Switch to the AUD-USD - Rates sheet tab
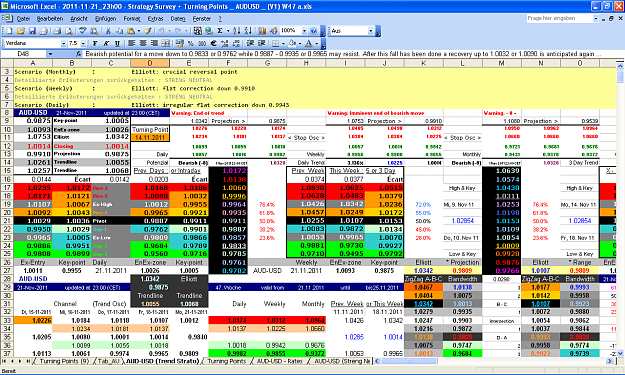This screenshot has width=625, height=375. (279, 361)
